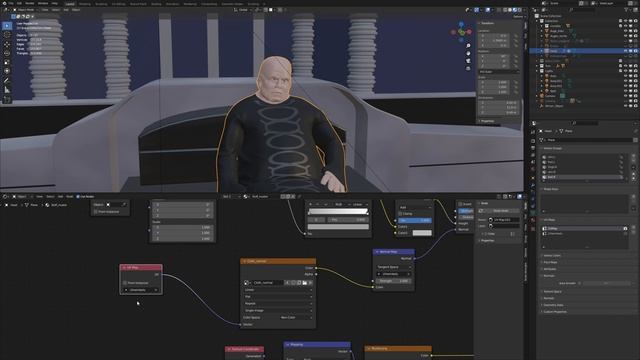Adjust the Strength slider on Normal Map node
The image size is (640, 360).
tap(394, 281)
